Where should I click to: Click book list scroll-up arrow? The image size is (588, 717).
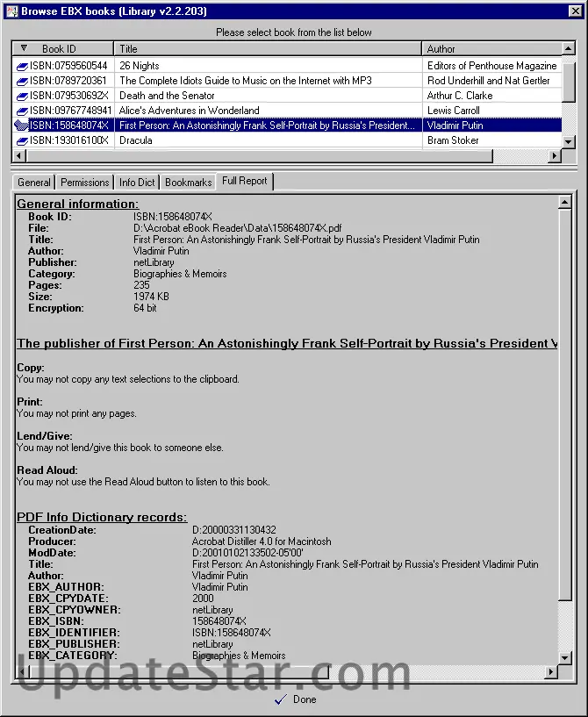568,48
